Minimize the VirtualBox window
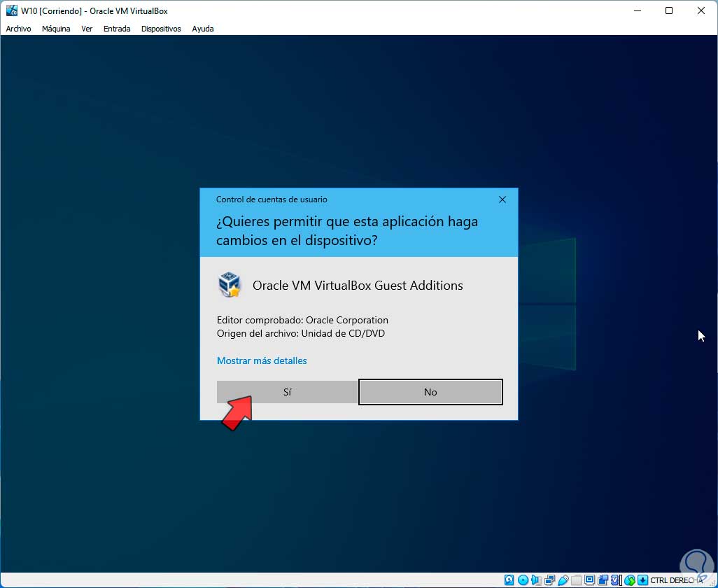This screenshot has width=718, height=588. pyautogui.click(x=637, y=10)
